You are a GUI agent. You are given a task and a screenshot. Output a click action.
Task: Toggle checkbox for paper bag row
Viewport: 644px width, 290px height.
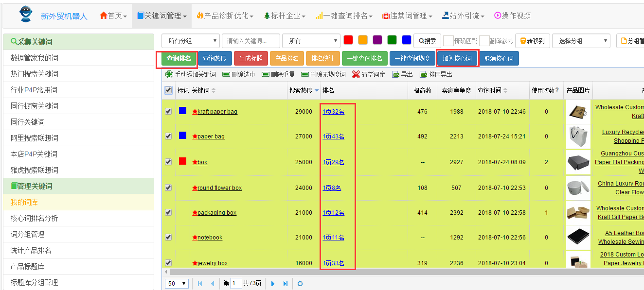pos(168,136)
